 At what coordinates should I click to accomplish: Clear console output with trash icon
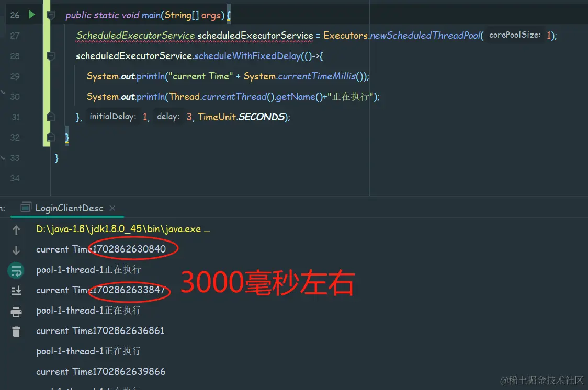[x=16, y=330]
